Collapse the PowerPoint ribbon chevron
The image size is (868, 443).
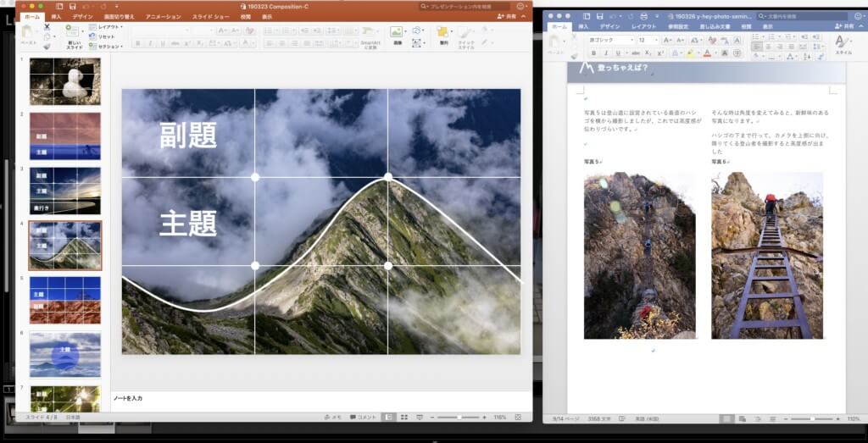tap(524, 17)
